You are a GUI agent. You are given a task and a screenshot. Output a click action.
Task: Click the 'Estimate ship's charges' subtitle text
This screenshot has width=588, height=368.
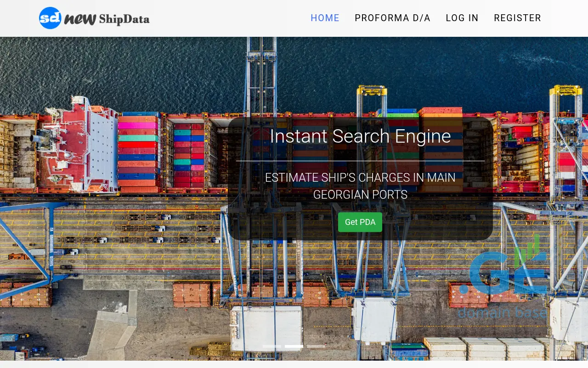tap(360, 186)
